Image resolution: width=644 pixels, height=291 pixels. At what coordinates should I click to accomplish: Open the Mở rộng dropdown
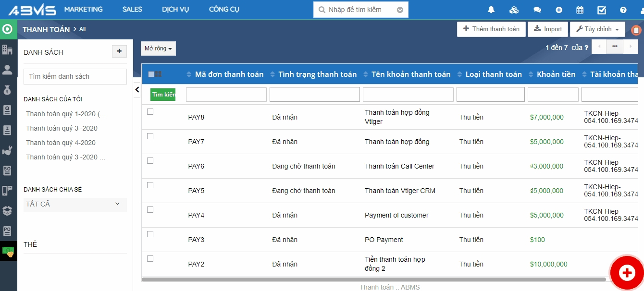click(158, 48)
